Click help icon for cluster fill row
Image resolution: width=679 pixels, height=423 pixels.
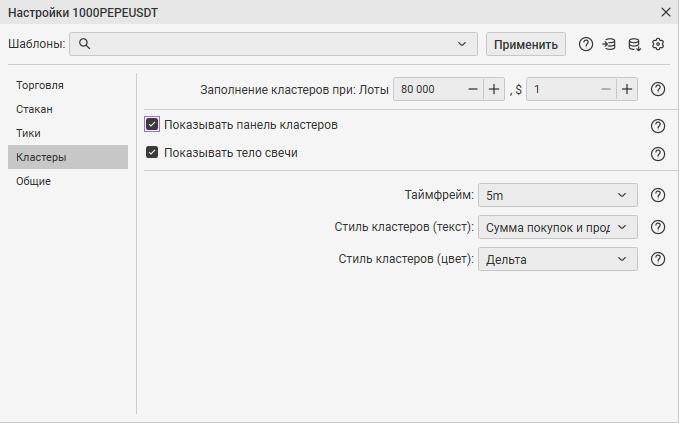(658, 89)
